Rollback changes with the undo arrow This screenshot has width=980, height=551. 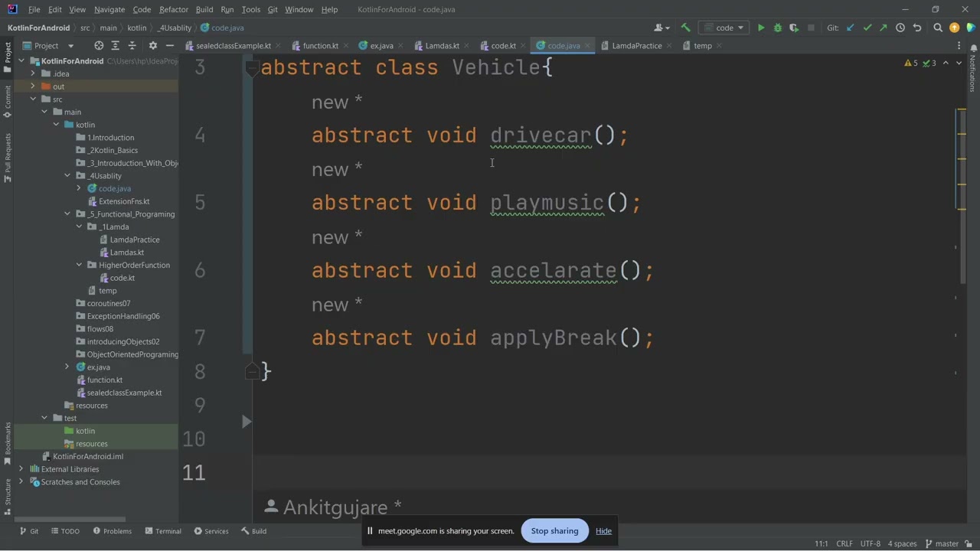pos(917,28)
